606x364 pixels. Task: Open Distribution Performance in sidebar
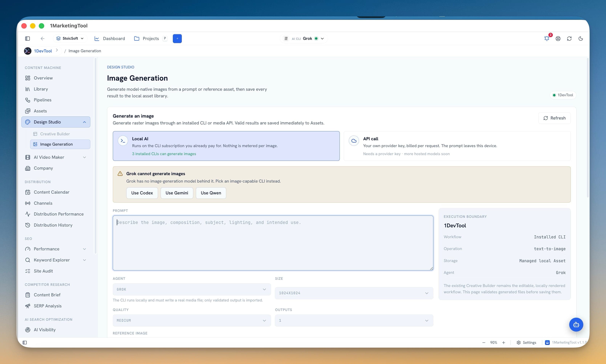pyautogui.click(x=56, y=214)
